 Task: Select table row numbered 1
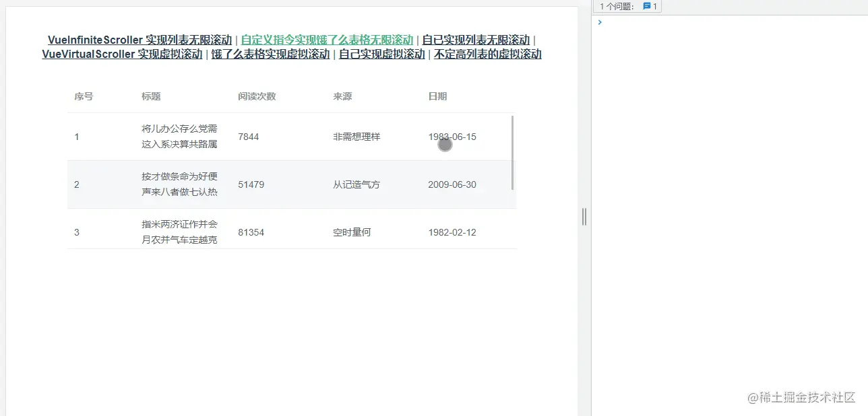click(x=270, y=137)
